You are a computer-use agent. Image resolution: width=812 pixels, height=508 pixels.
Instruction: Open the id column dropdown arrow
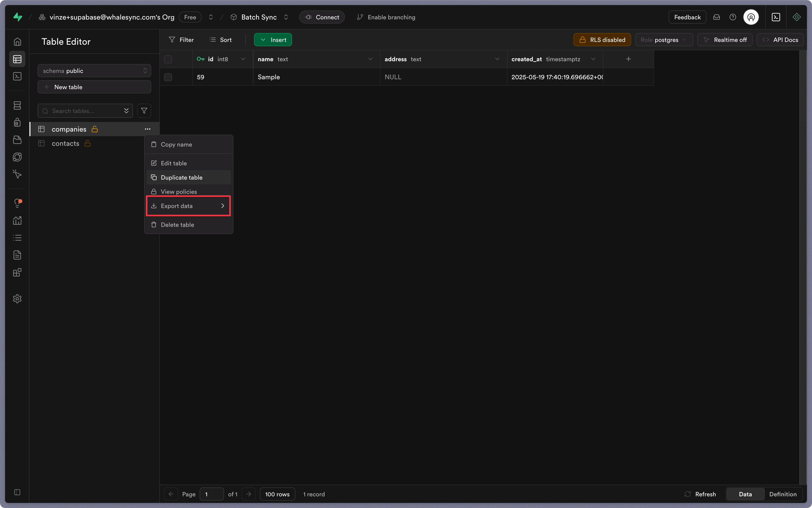click(243, 59)
